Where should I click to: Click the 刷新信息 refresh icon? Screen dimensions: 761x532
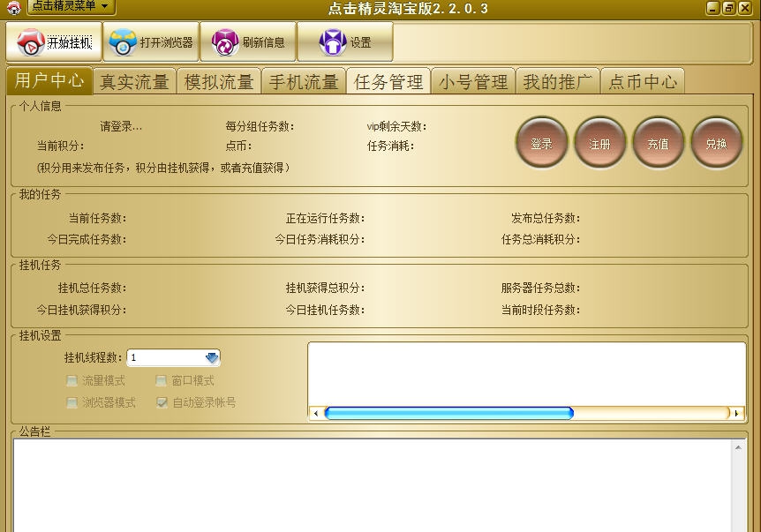(x=250, y=41)
